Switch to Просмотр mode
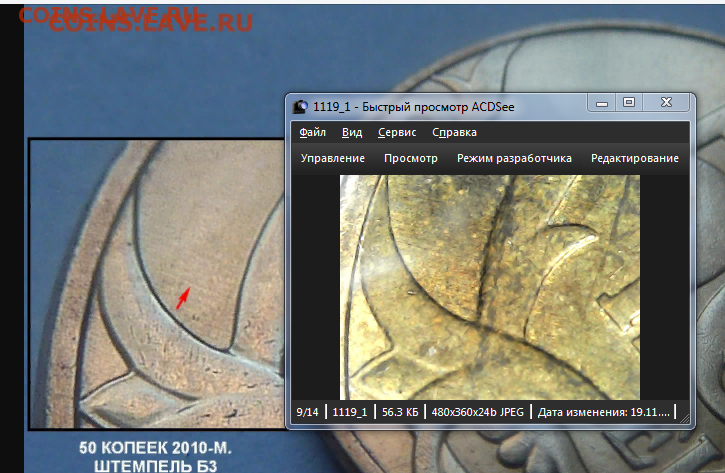Screen dimensions: 725x473 pyautogui.click(x=411, y=158)
